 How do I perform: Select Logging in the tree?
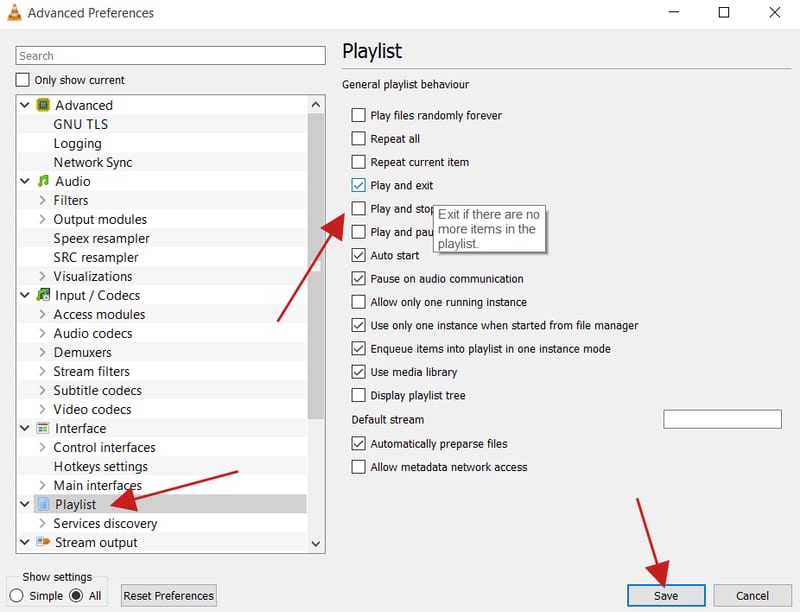click(78, 143)
